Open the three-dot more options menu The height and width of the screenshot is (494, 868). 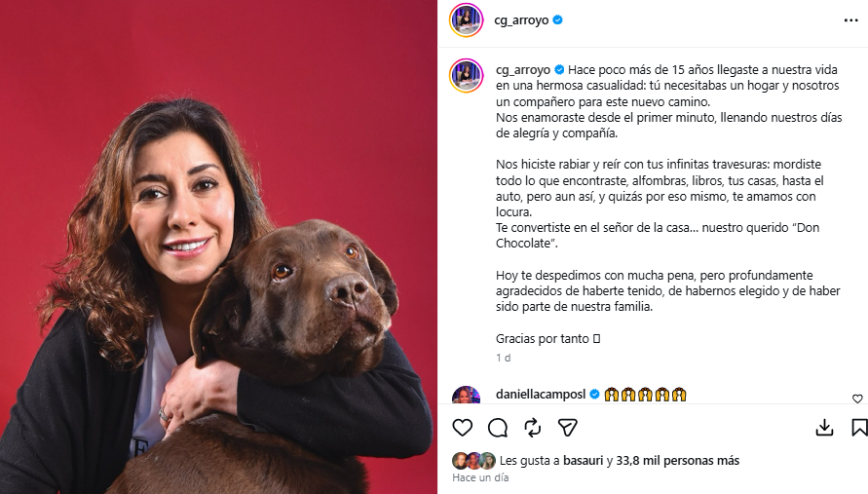850,20
